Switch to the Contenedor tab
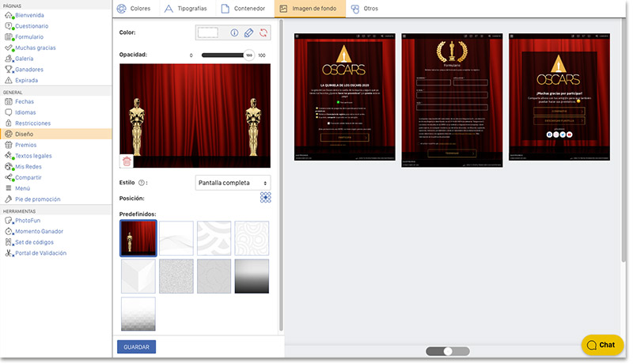Screen dimensions: 633x364 tap(244, 9)
